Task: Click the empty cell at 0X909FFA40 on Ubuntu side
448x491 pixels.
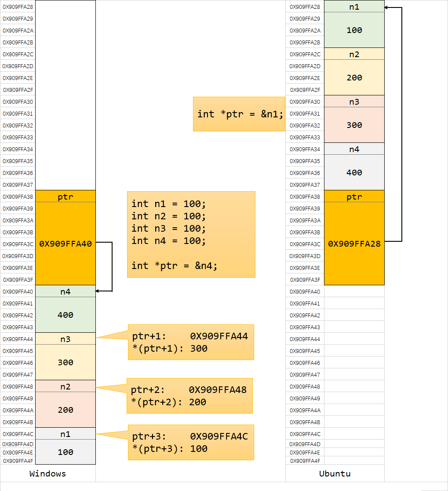Action: [x=354, y=291]
